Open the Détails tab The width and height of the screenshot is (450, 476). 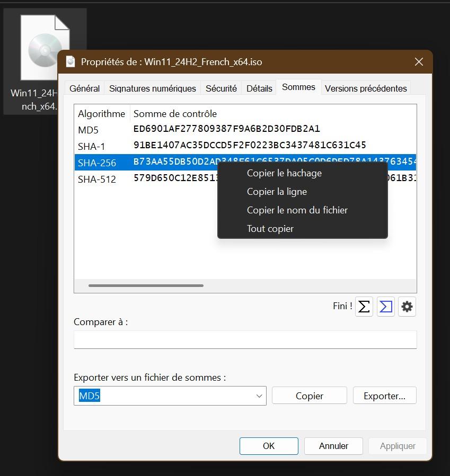[259, 88]
